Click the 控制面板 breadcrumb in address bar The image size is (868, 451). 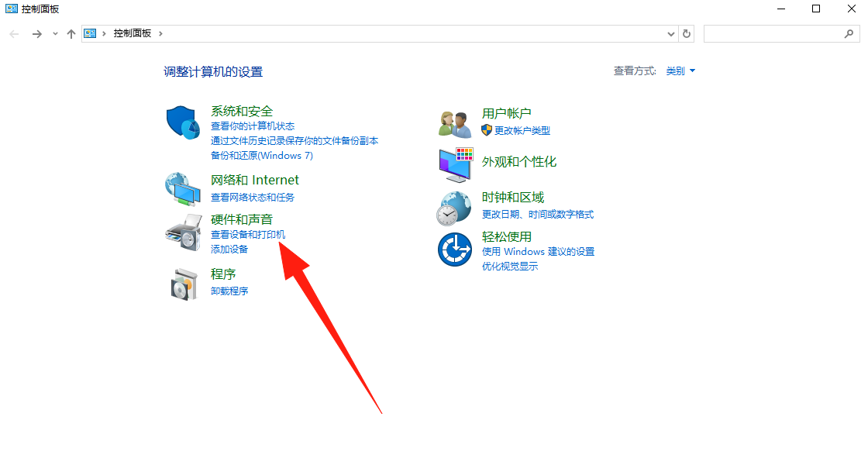coord(133,34)
